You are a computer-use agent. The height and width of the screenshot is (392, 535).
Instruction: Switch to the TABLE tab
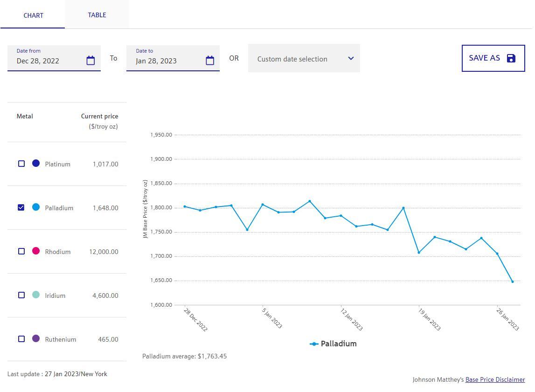[97, 15]
